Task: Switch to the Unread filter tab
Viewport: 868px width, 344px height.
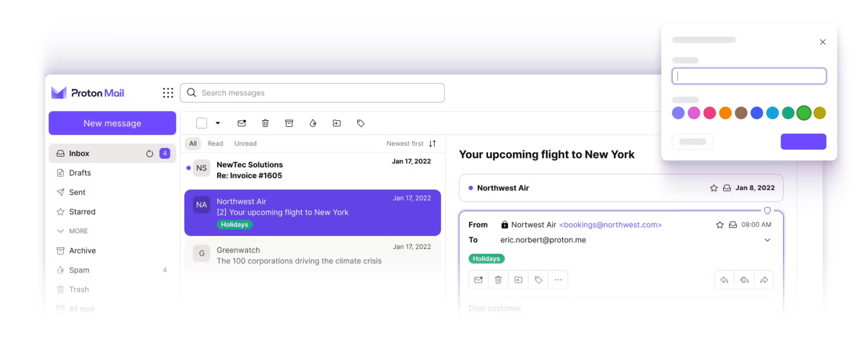Action: pyautogui.click(x=245, y=143)
